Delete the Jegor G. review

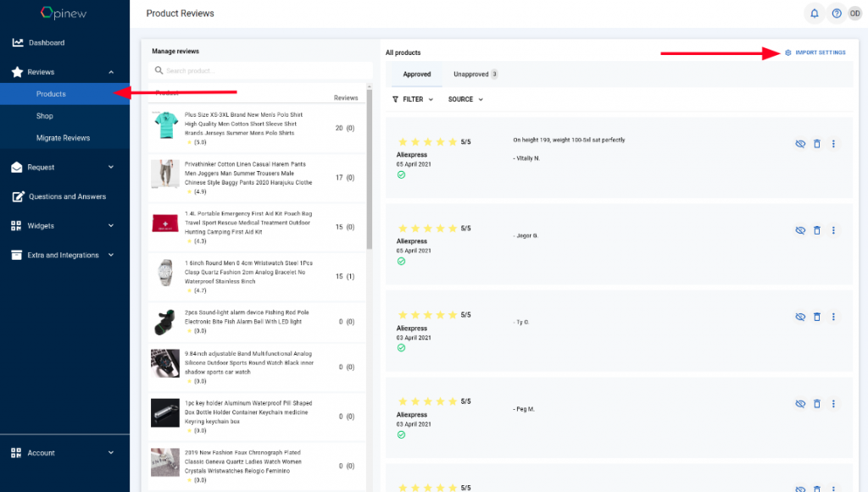[816, 230]
